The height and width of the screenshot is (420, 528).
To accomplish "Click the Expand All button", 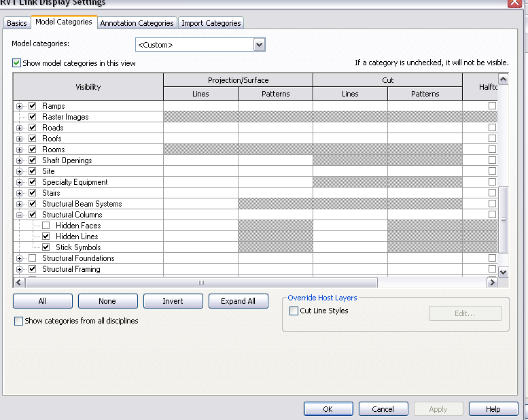I will click(x=238, y=301).
